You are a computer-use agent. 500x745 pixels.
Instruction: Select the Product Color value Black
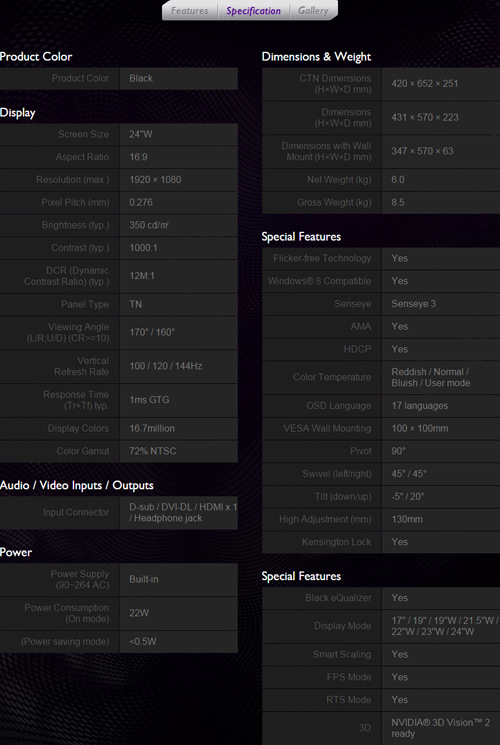[x=141, y=78]
